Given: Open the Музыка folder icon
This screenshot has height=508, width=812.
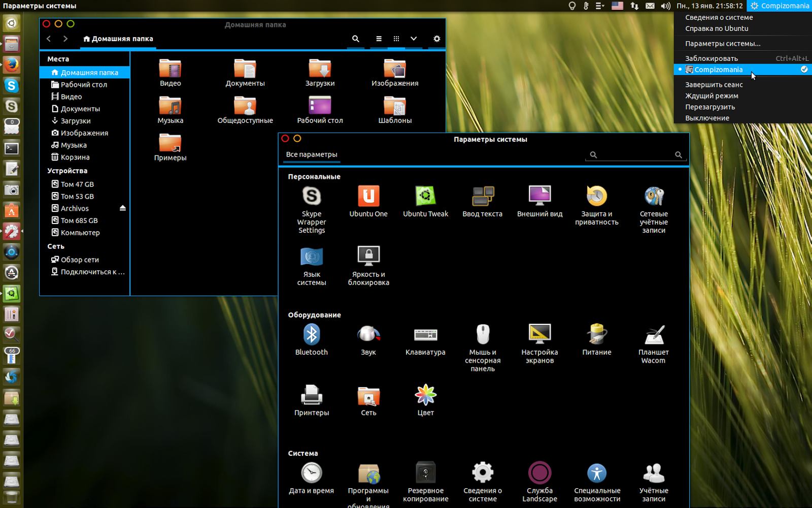Looking at the screenshot, I should pyautogui.click(x=170, y=110).
